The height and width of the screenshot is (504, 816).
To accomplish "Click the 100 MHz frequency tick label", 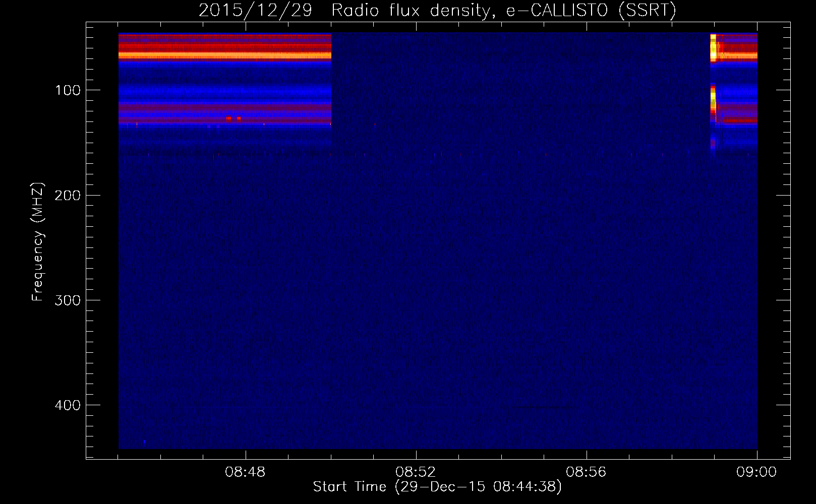I will (x=68, y=90).
